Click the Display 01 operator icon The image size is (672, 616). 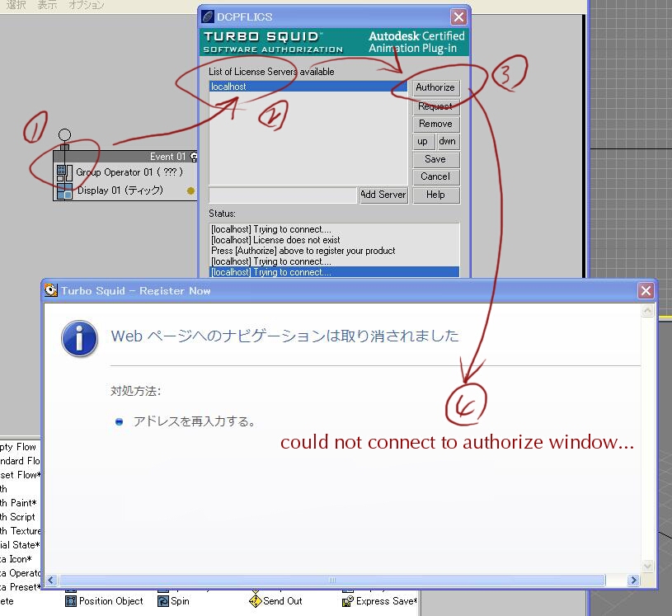point(64,190)
